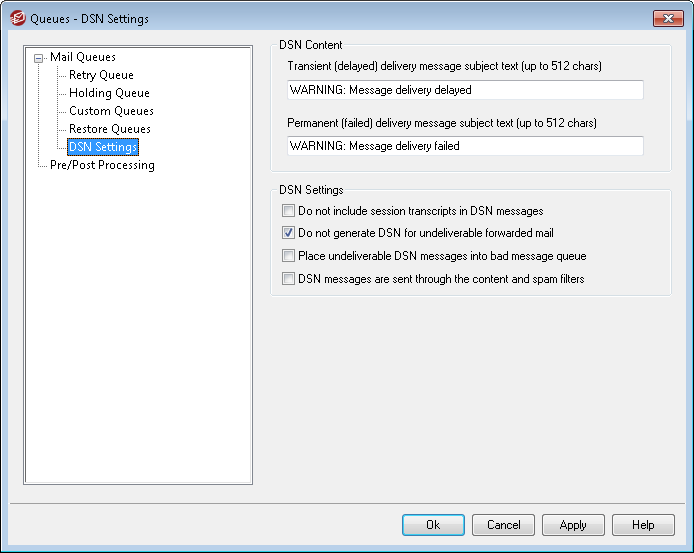Open Help for DSN Settings

pyautogui.click(x=643, y=525)
